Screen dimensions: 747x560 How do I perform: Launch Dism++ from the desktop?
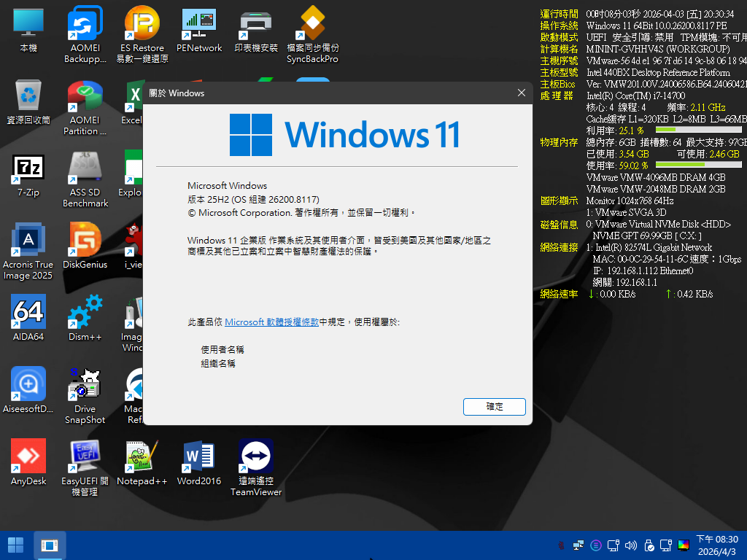click(x=85, y=314)
